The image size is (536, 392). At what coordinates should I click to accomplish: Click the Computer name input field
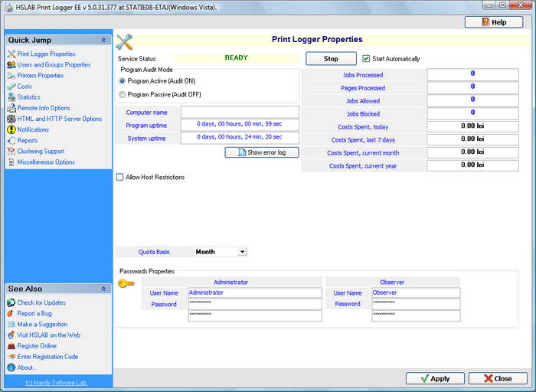click(x=240, y=112)
